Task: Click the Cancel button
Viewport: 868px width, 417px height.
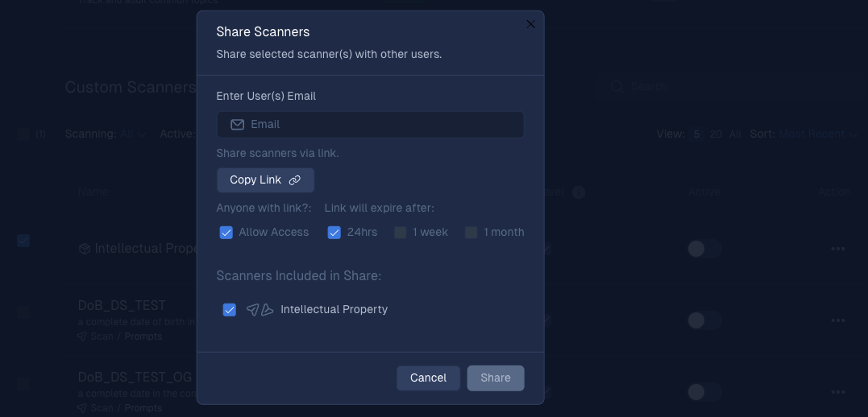Action: point(429,378)
